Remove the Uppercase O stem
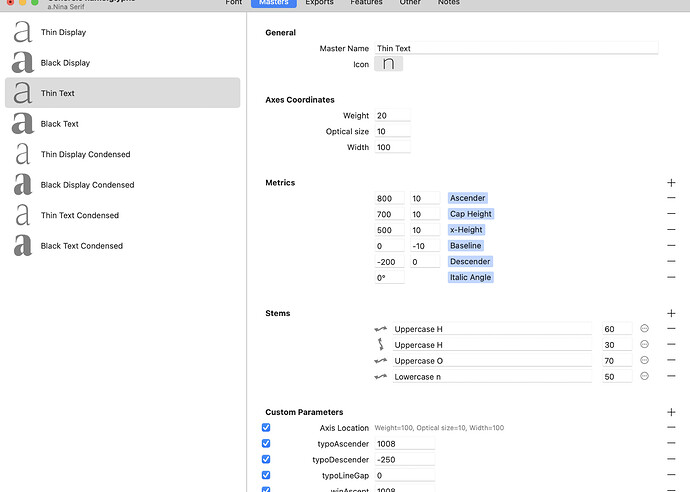The height and width of the screenshot is (492, 690). tap(671, 360)
